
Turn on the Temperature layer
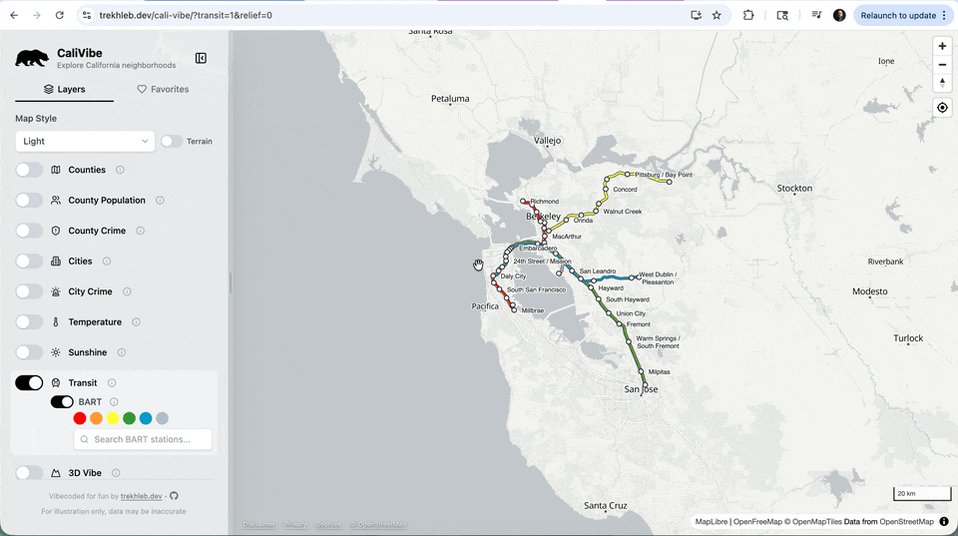tap(29, 322)
